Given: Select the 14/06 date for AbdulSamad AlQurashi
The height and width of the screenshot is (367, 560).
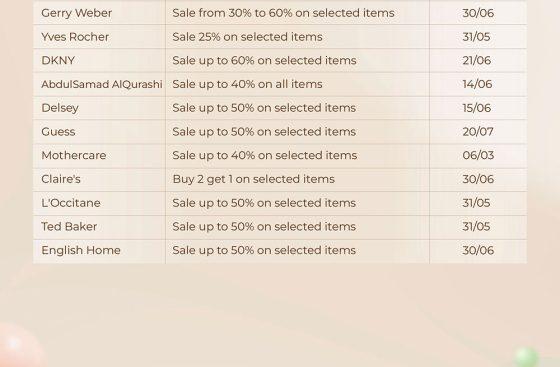Looking at the screenshot, I should (x=477, y=84).
